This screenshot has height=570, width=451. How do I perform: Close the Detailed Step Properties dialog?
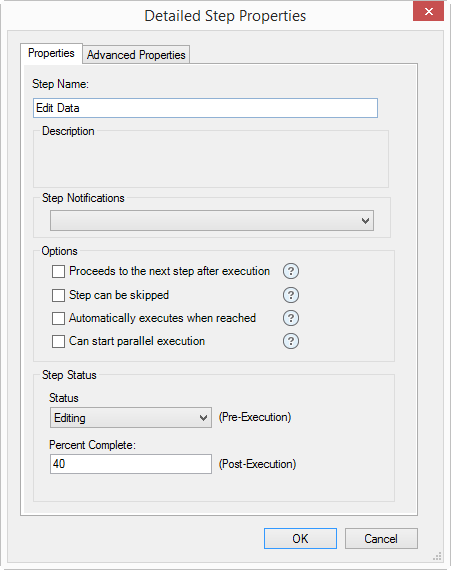(x=428, y=11)
